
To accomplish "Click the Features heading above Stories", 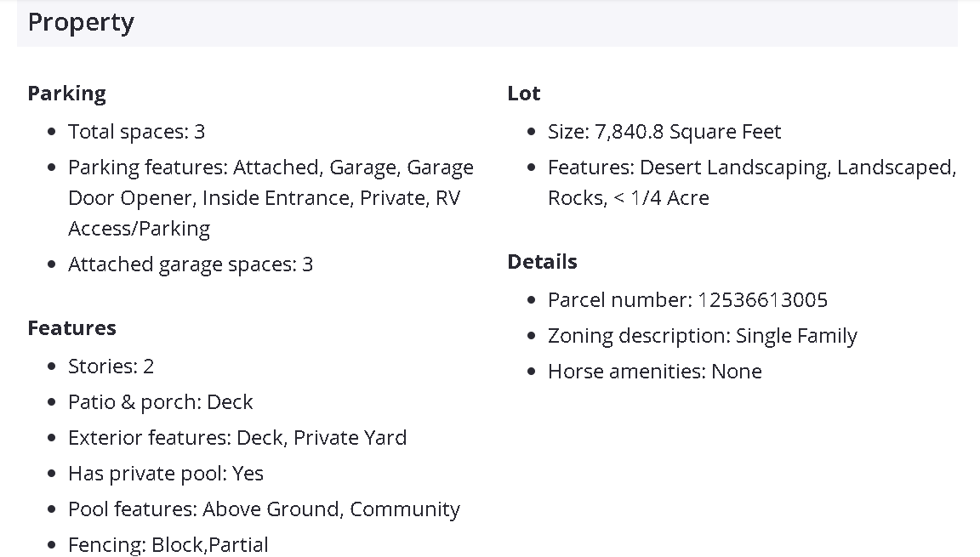I will 71,328.
